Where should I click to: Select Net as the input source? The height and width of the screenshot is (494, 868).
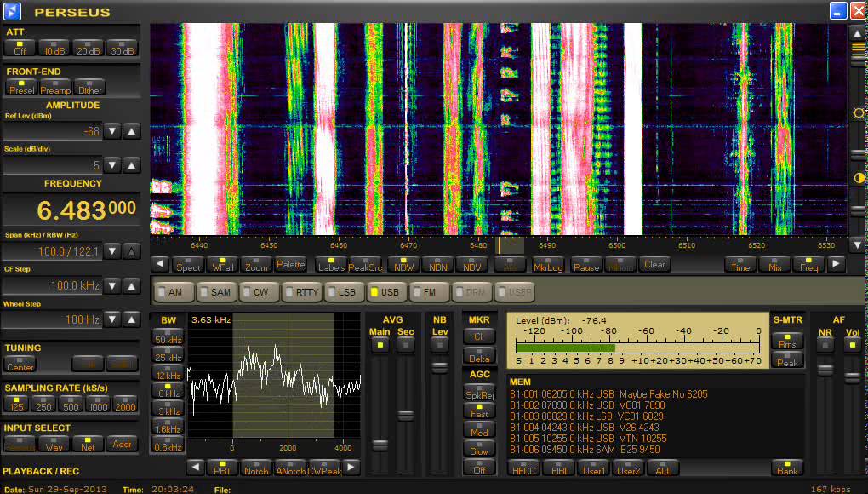pyautogui.click(x=88, y=443)
